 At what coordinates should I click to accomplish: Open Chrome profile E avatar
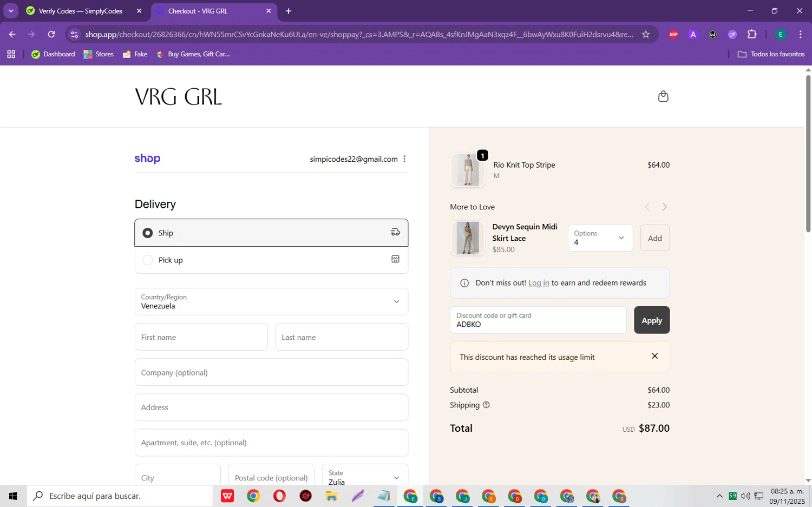[781, 34]
